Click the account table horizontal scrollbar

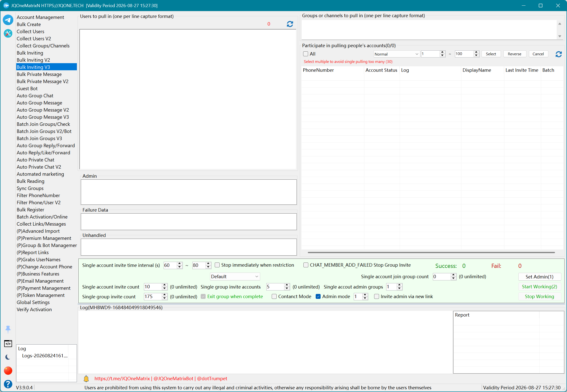(x=431, y=252)
